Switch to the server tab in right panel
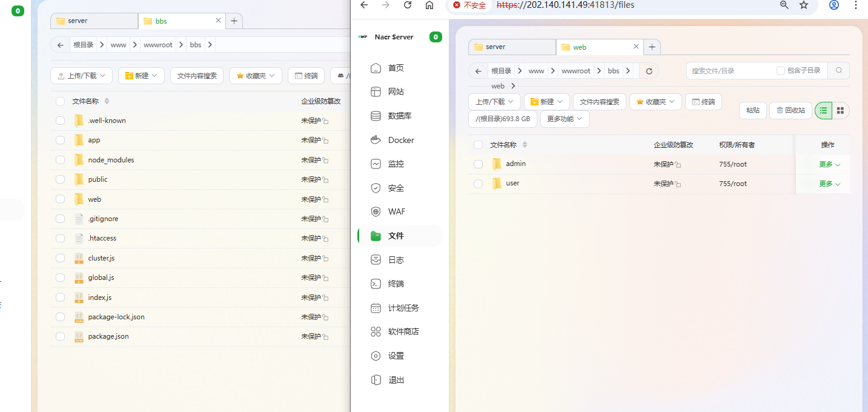Viewport: 868px width, 412px height. [x=511, y=47]
